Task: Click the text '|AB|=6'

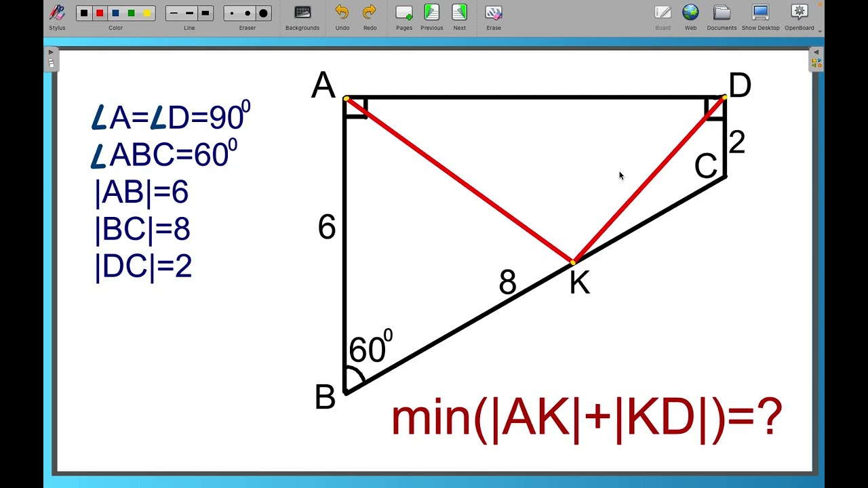Action: (141, 193)
